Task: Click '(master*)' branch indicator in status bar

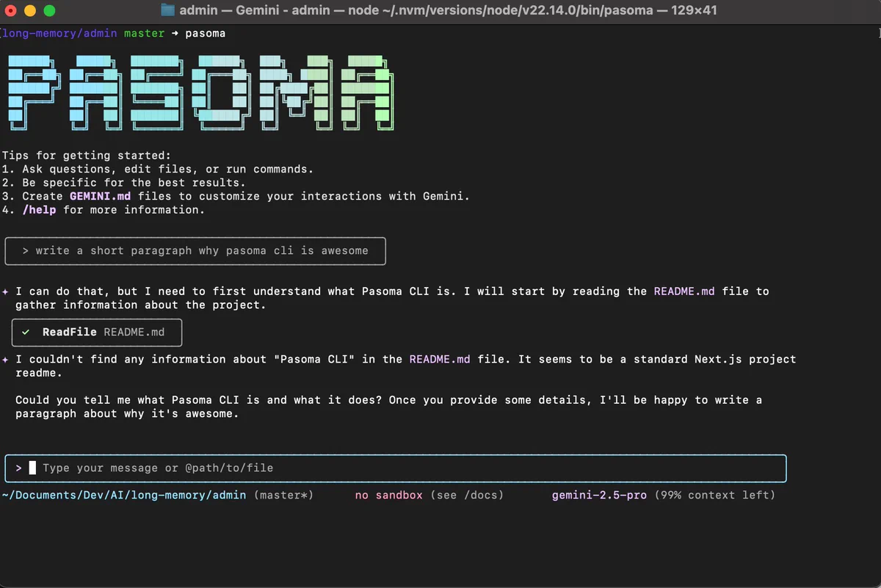Action: pos(284,496)
